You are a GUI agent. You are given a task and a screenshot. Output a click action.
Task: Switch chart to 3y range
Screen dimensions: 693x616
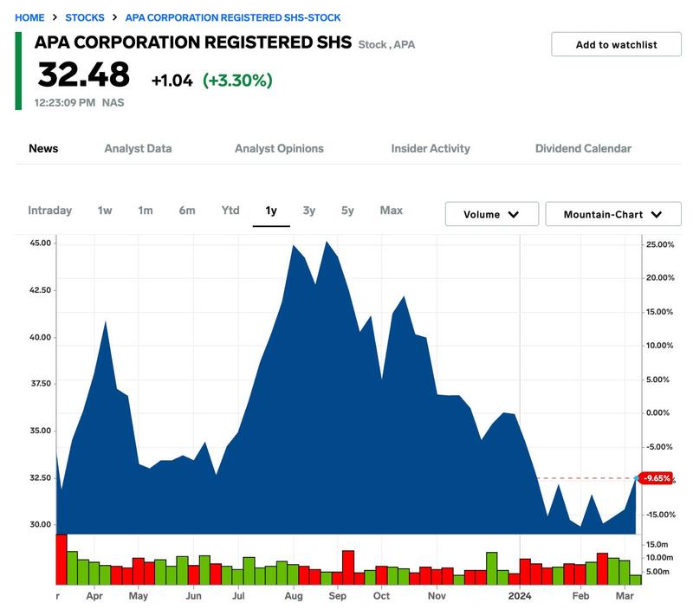309,211
